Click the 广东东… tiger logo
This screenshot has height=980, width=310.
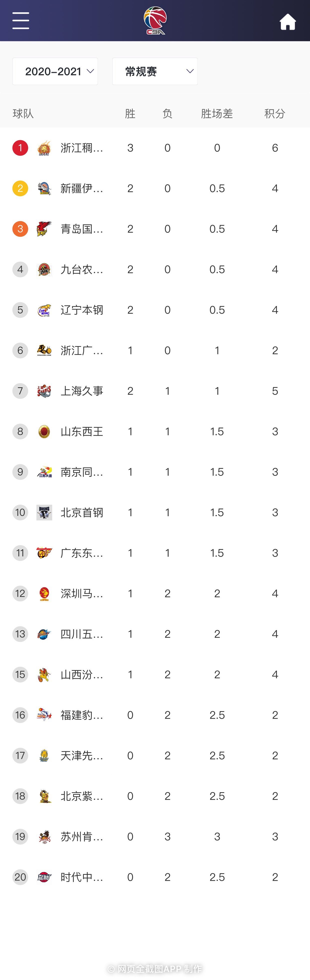coord(44,553)
